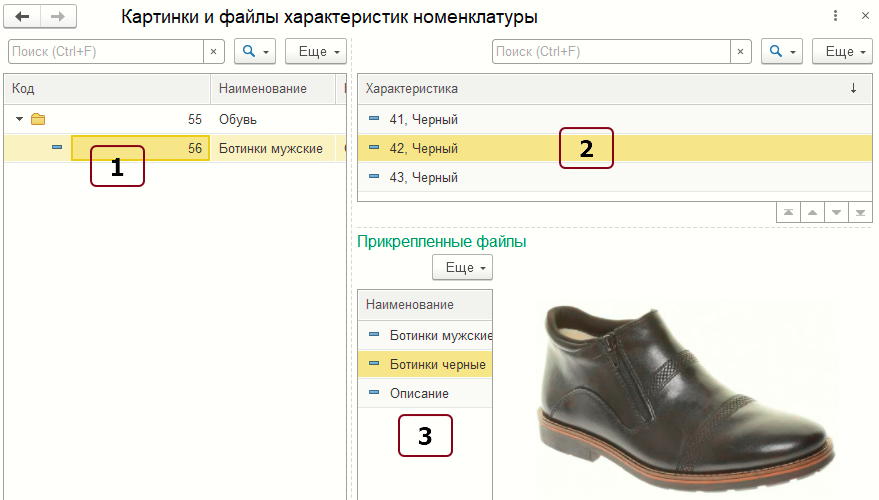Jump to the first row of the characteristics list

click(x=789, y=213)
